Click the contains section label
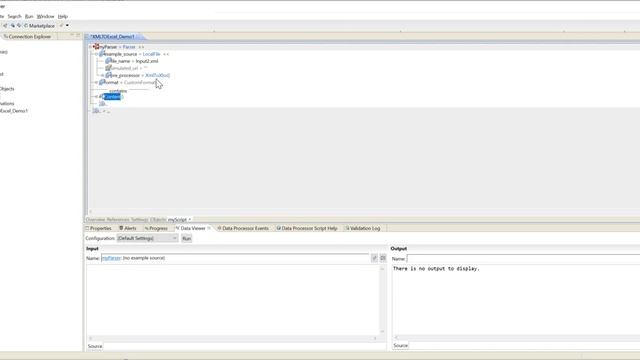 [x=118, y=91]
